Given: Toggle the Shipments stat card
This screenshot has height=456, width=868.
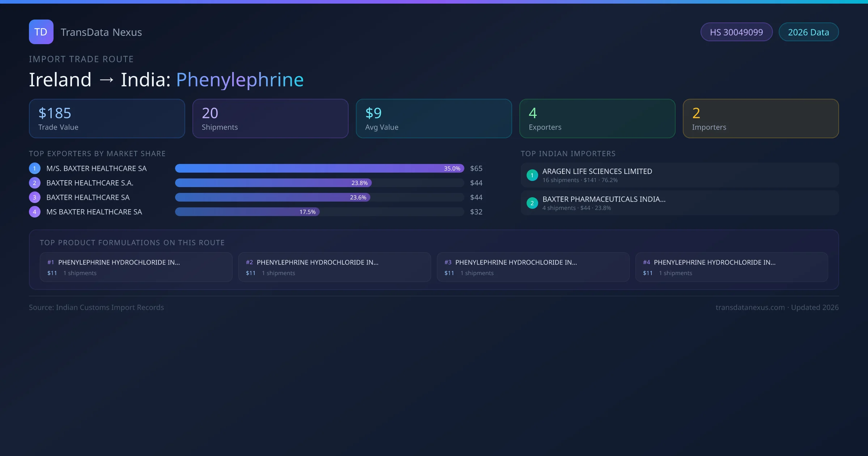Looking at the screenshot, I should pos(270,118).
